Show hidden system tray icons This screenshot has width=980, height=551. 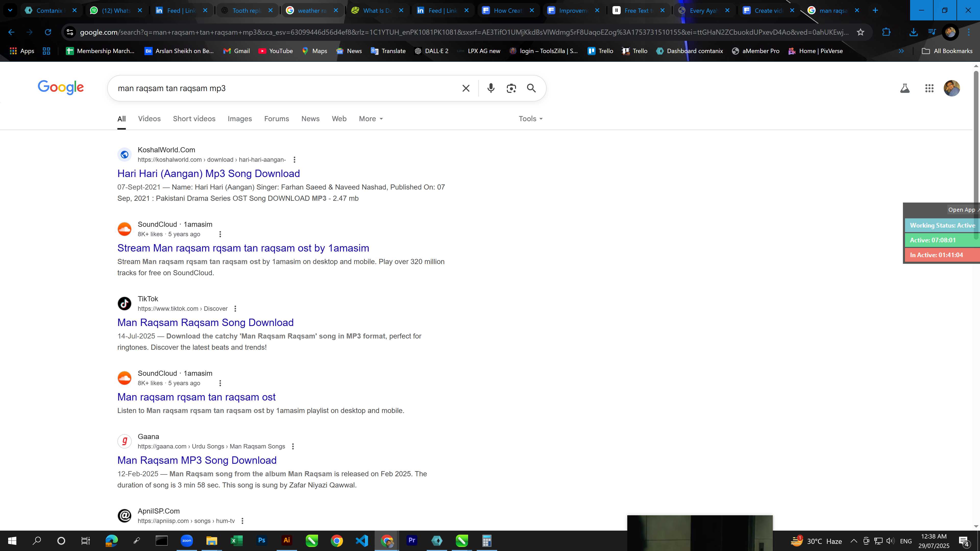pos(854,541)
